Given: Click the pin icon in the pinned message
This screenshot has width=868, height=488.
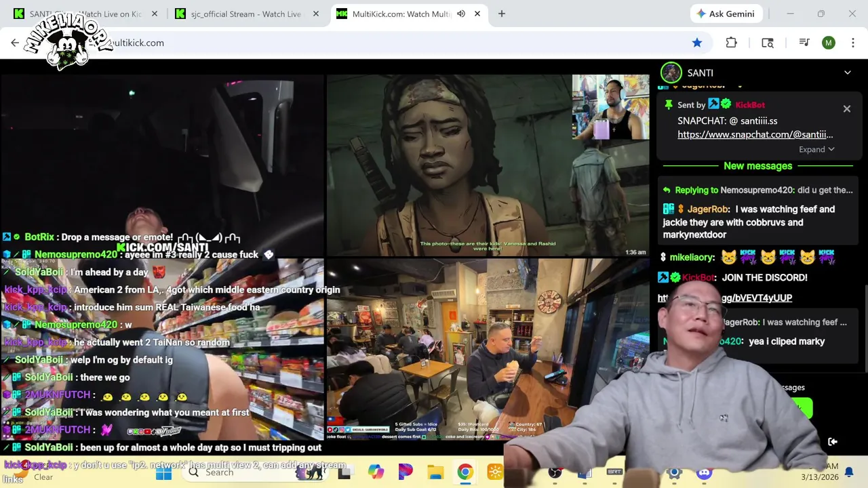Looking at the screenshot, I should (669, 104).
